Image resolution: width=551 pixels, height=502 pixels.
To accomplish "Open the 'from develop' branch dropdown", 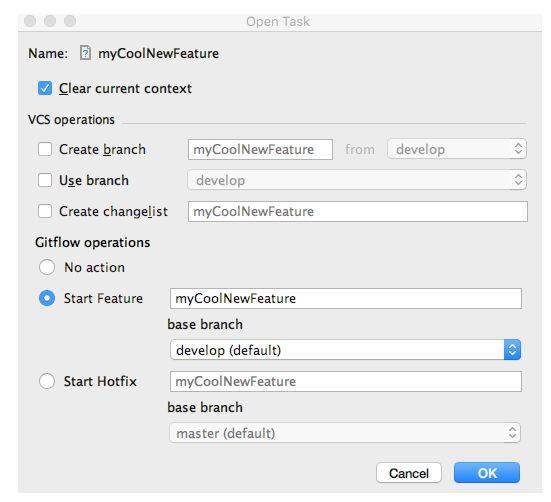I will point(457,149).
